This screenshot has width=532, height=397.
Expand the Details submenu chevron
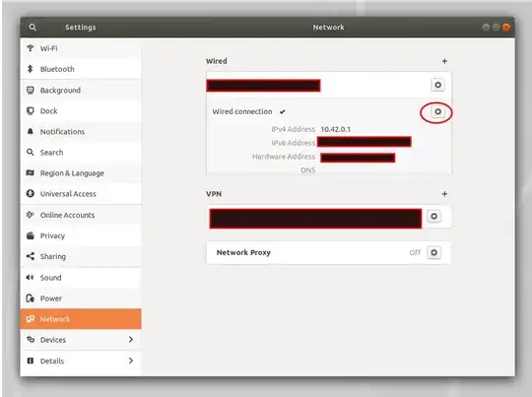click(131, 361)
